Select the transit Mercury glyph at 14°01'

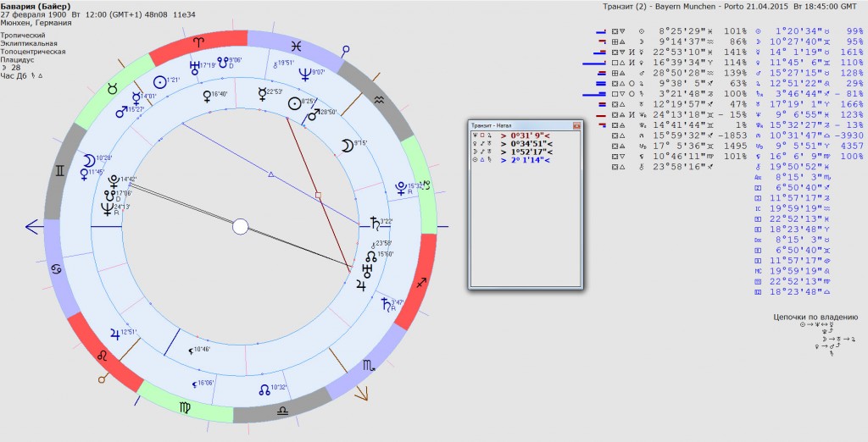(x=136, y=99)
